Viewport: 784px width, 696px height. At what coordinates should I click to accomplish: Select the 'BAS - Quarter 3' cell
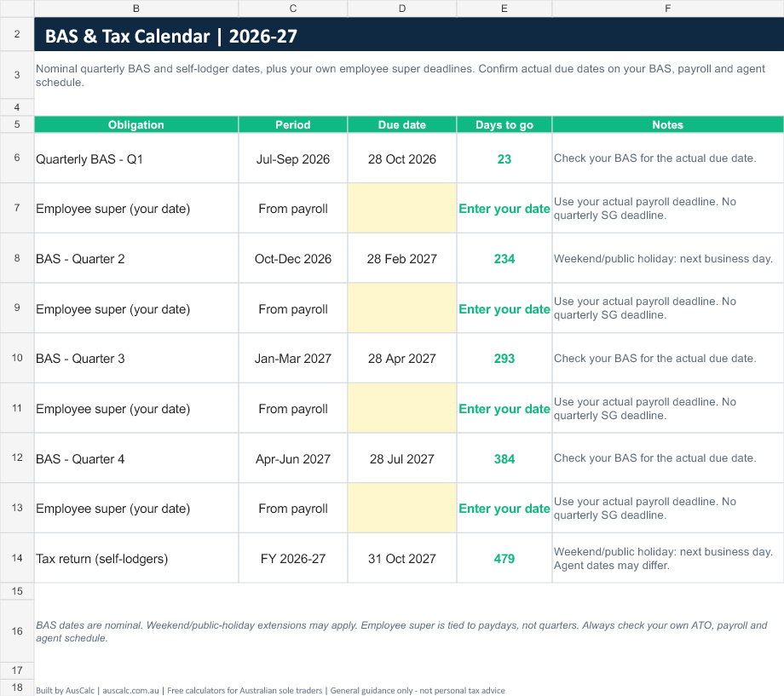click(136, 358)
